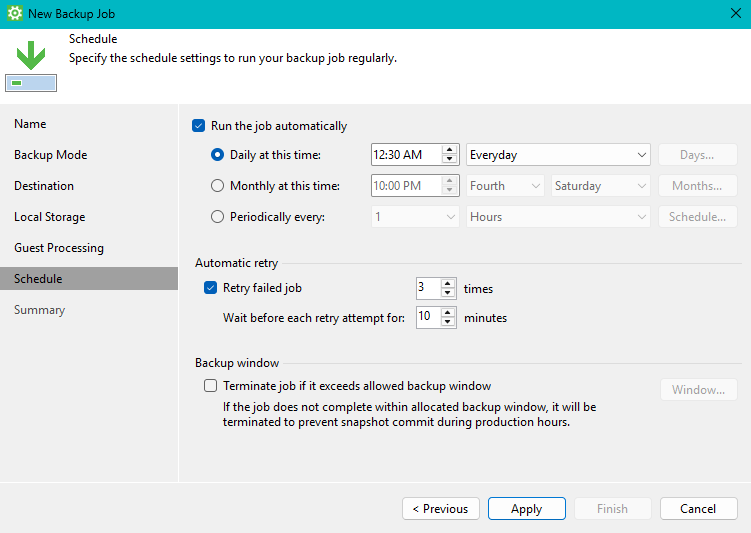Decrease the retry wait minutes with down arrow
Image resolution: width=751 pixels, height=533 pixels.
pyautogui.click(x=449, y=323)
